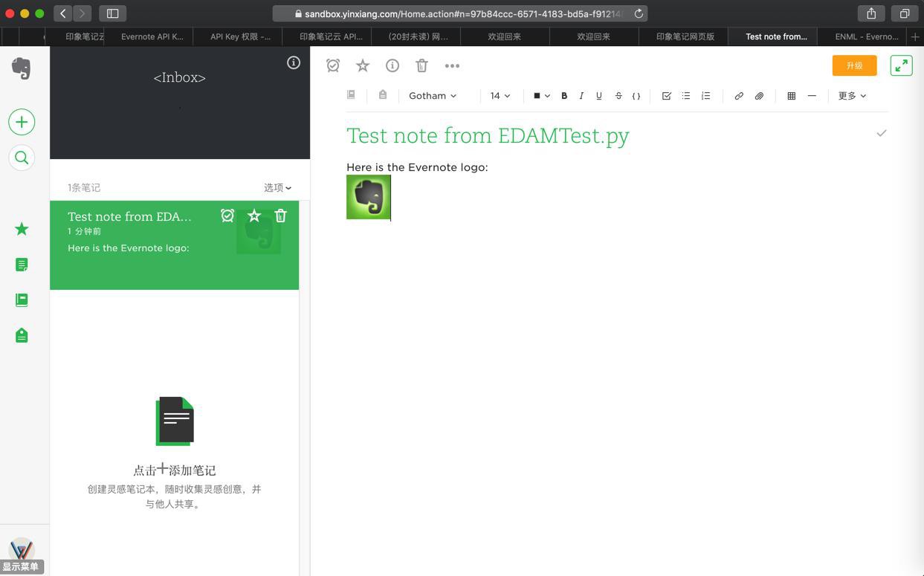The image size is (924, 576).
Task: Show notebook info icon beside Inbox header
Action: pos(294,62)
